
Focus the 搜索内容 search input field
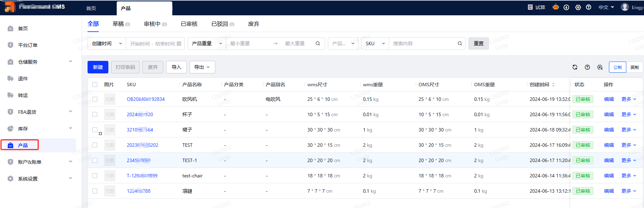(x=424, y=43)
